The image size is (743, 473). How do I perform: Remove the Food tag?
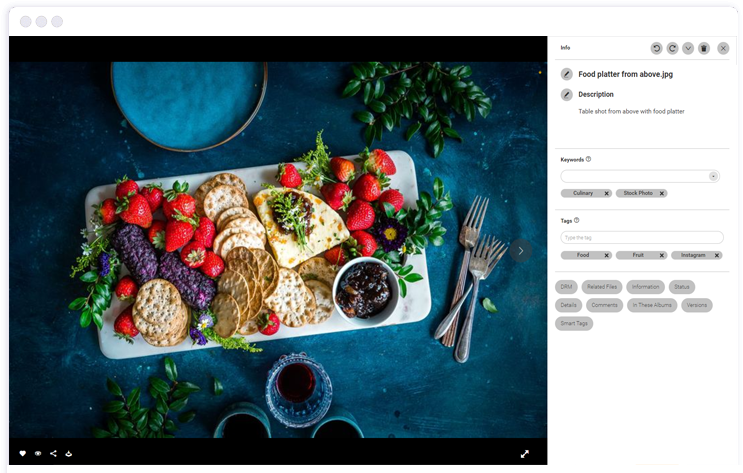click(607, 255)
